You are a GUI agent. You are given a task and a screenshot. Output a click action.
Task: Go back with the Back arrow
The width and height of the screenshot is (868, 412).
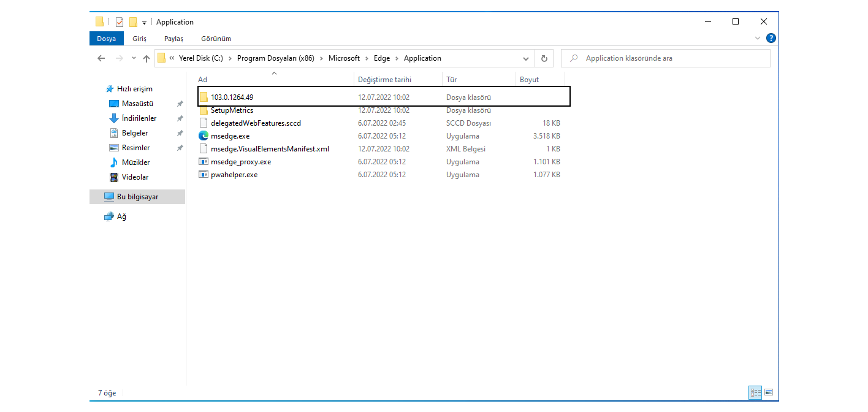102,58
